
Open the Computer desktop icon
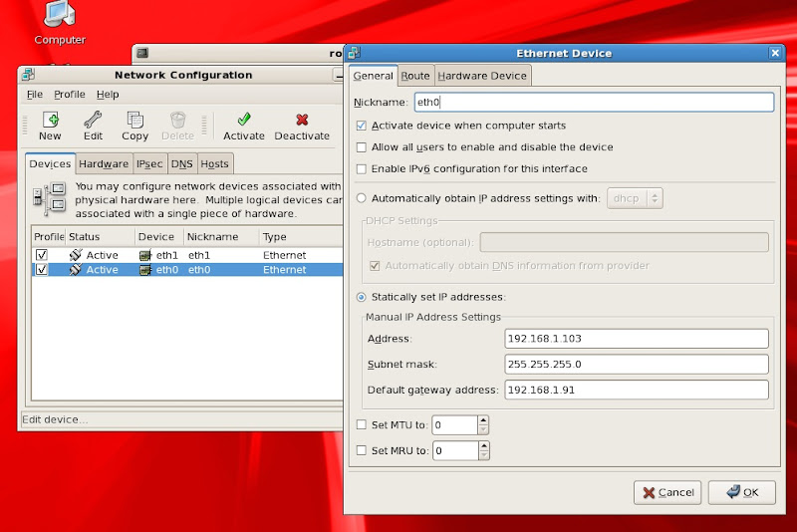60,23
